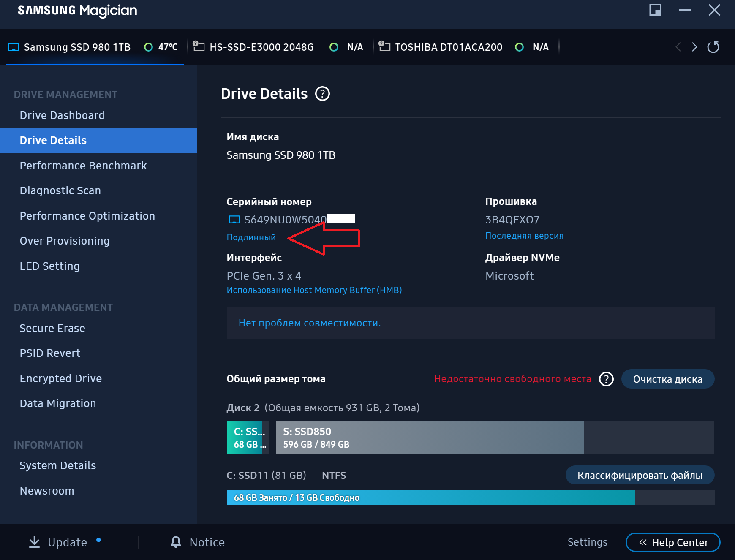This screenshot has width=735, height=560.
Task: Click the NTFS file system label
Action: tap(334, 476)
